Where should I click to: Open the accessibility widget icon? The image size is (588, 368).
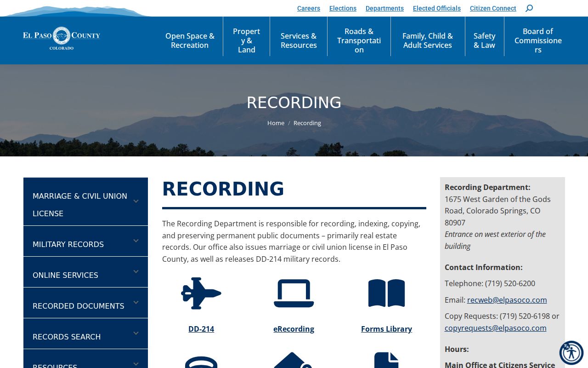571,353
